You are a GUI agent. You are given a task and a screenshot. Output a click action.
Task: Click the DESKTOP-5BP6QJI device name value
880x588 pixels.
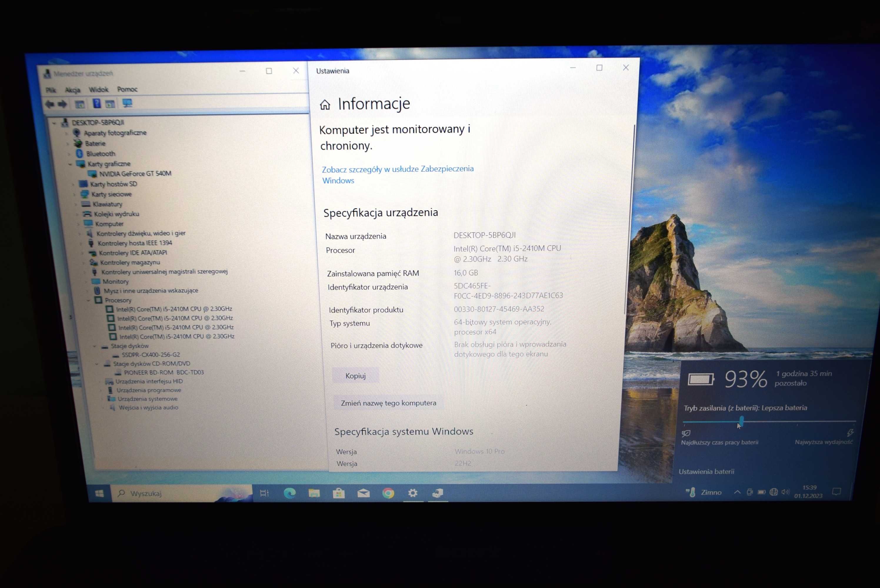(484, 235)
